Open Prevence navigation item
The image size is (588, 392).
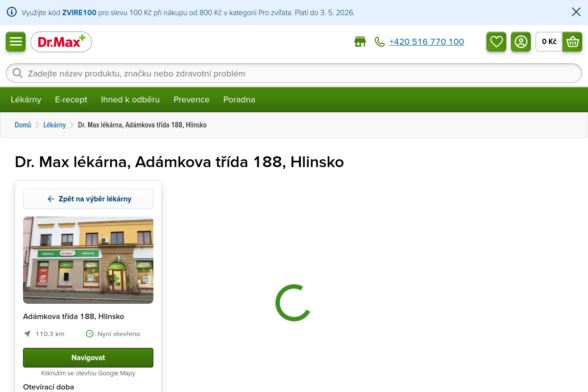point(191,99)
